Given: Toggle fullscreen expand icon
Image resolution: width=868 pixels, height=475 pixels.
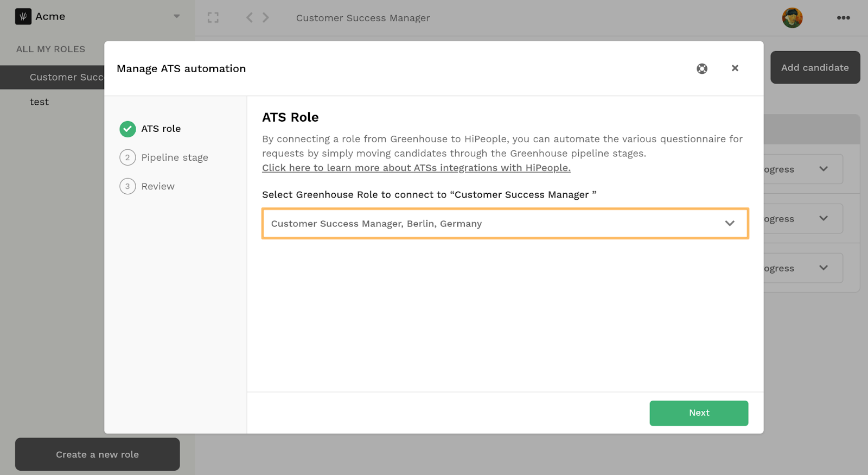Looking at the screenshot, I should 213,18.
